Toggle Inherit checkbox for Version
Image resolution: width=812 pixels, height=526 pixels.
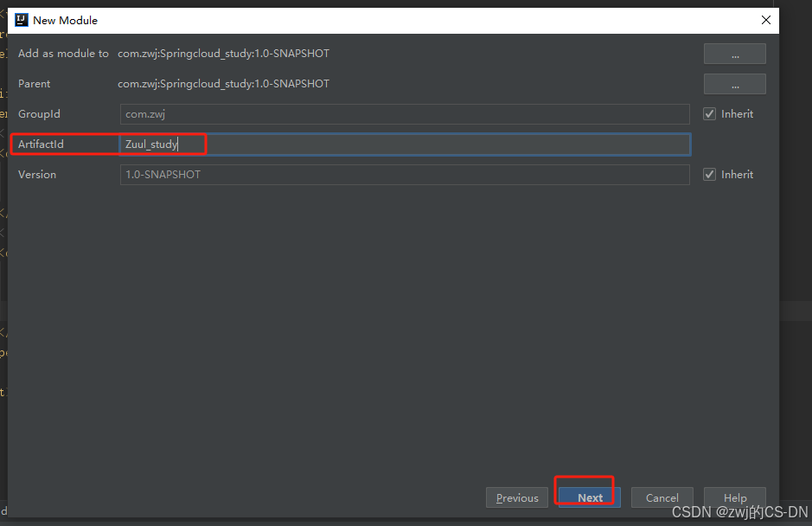coord(709,175)
